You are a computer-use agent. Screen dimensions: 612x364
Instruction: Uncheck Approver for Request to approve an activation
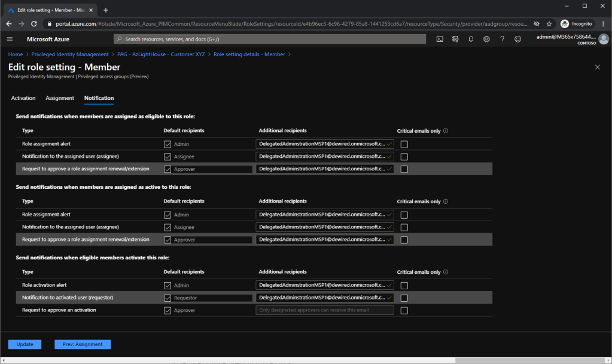click(x=168, y=311)
